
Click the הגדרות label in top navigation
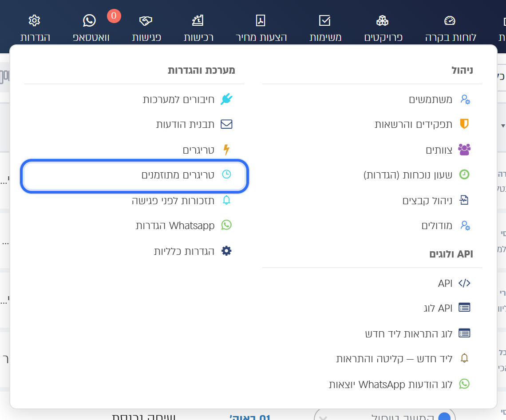[x=35, y=37]
